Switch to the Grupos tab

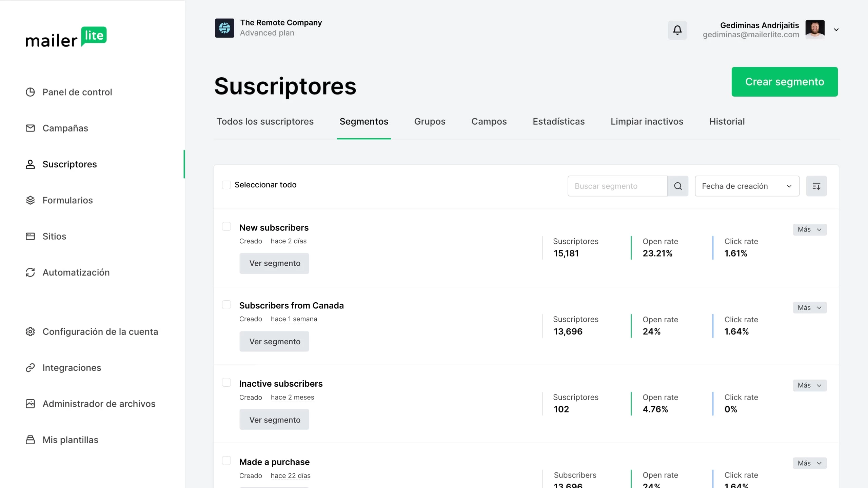coord(430,121)
